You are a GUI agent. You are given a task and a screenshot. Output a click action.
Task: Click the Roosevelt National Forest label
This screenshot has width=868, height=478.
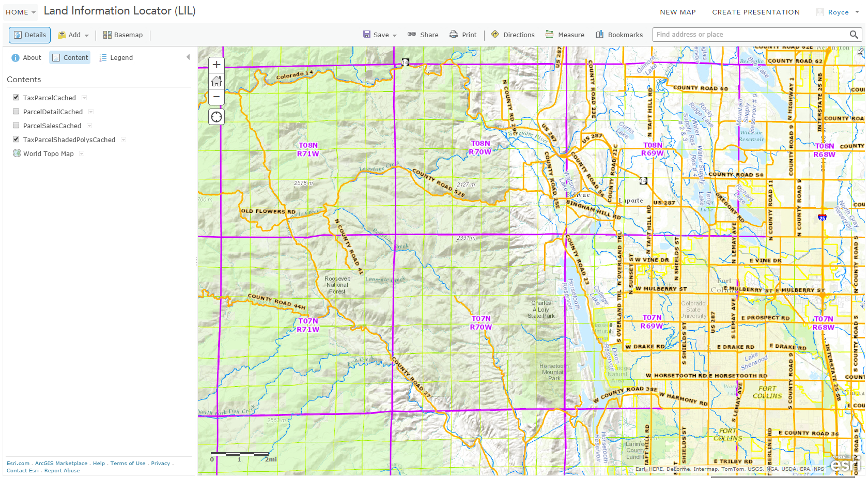pos(337,285)
